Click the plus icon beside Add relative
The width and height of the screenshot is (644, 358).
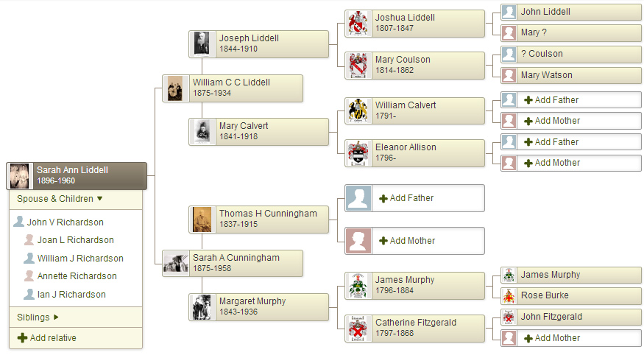pyautogui.click(x=22, y=338)
